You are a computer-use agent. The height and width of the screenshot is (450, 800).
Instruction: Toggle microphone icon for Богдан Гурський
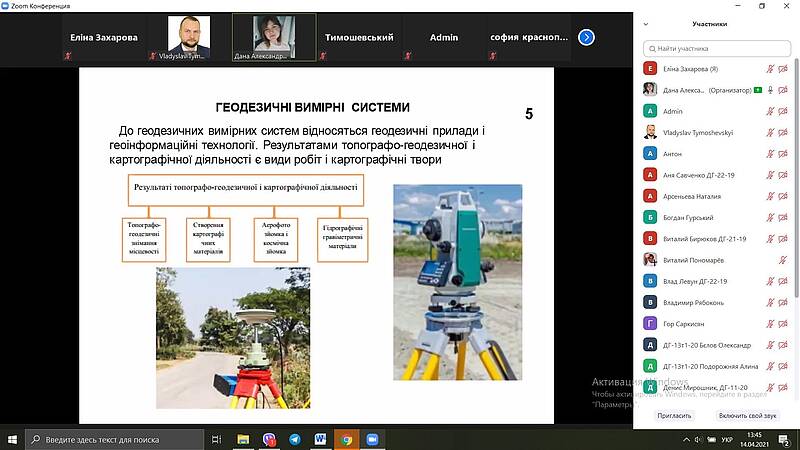pos(770,217)
